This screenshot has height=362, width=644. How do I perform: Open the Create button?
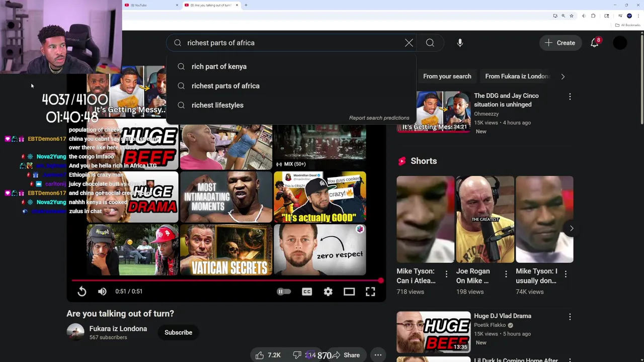coord(559,43)
